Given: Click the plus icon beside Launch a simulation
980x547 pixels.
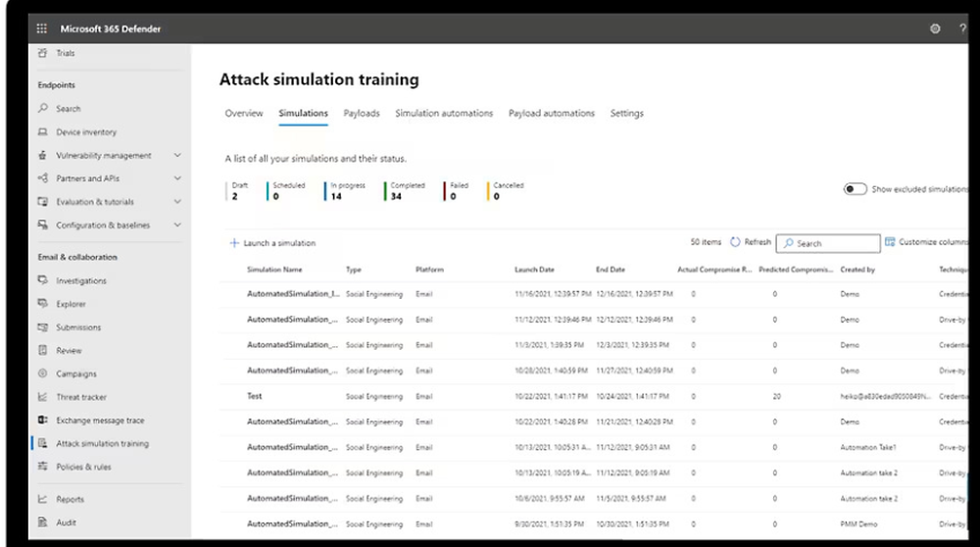Looking at the screenshot, I should 234,242.
